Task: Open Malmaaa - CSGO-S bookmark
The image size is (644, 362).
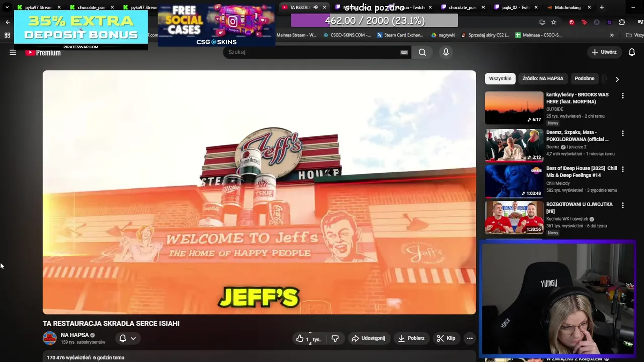Action: pyautogui.click(x=538, y=35)
